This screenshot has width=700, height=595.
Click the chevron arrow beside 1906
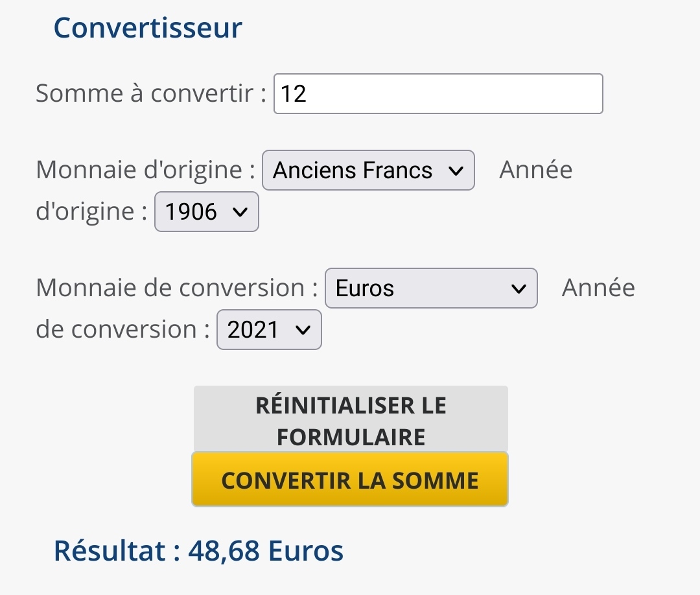coord(240,212)
